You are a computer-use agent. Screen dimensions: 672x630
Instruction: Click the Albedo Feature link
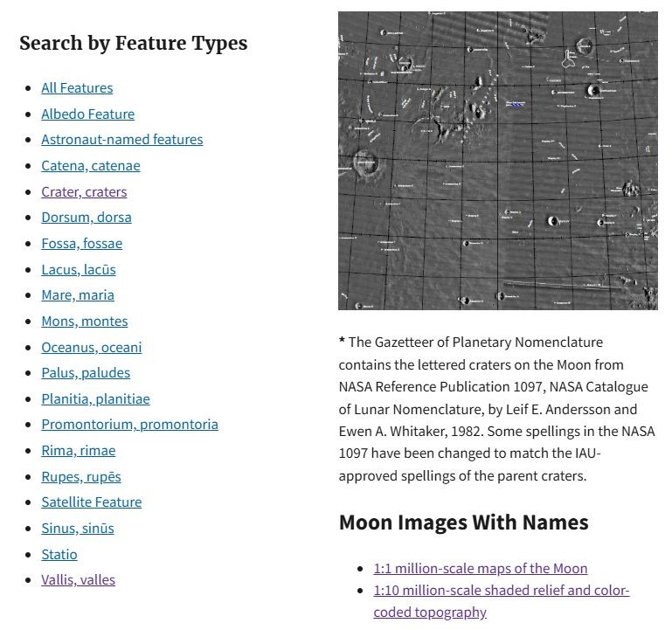(87, 114)
